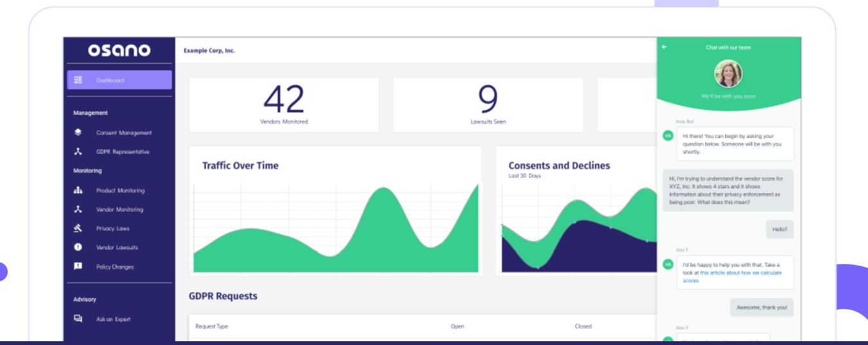The width and height of the screenshot is (868, 345).
Task: Click the Consent Management layers icon
Action: click(x=78, y=132)
